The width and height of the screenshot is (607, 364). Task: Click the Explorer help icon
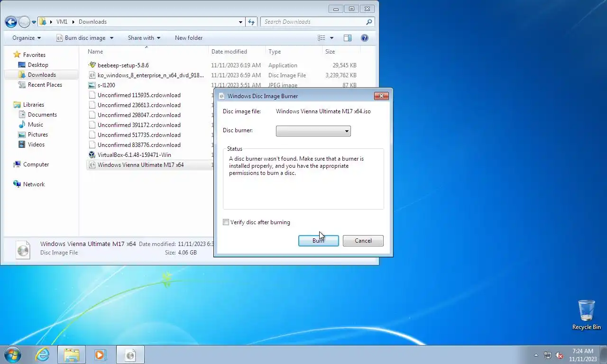365,38
